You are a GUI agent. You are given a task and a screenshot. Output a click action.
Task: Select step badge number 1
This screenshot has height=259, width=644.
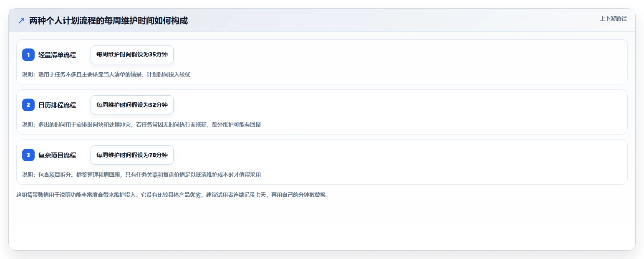[x=28, y=55]
